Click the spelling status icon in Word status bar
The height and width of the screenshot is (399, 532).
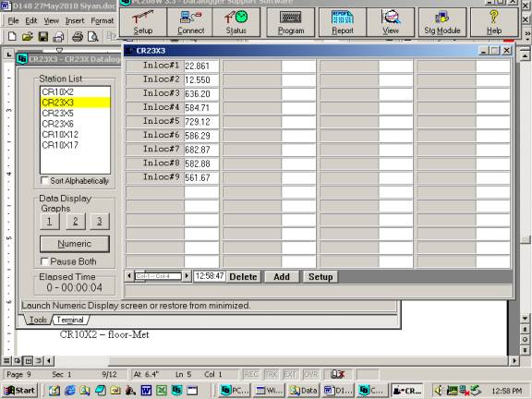click(338, 374)
